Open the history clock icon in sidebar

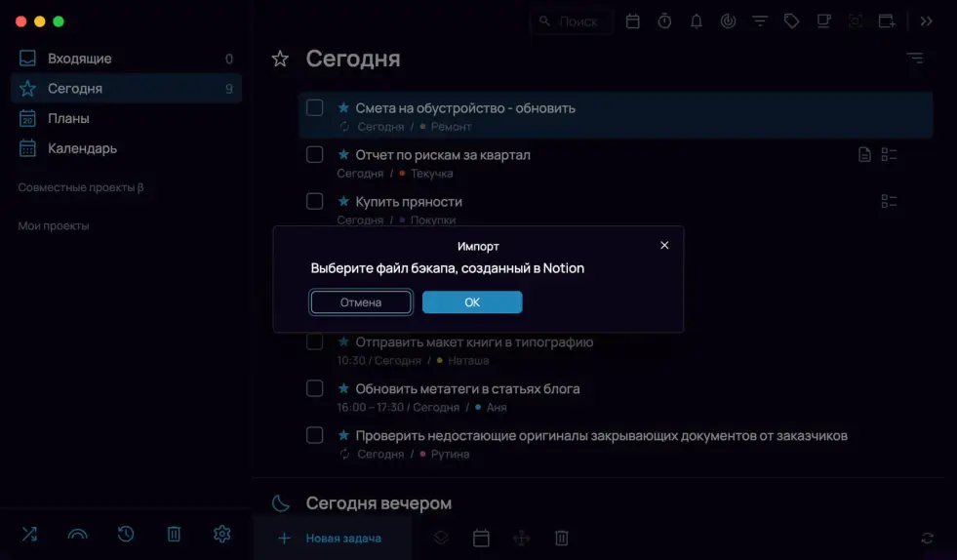(x=126, y=534)
